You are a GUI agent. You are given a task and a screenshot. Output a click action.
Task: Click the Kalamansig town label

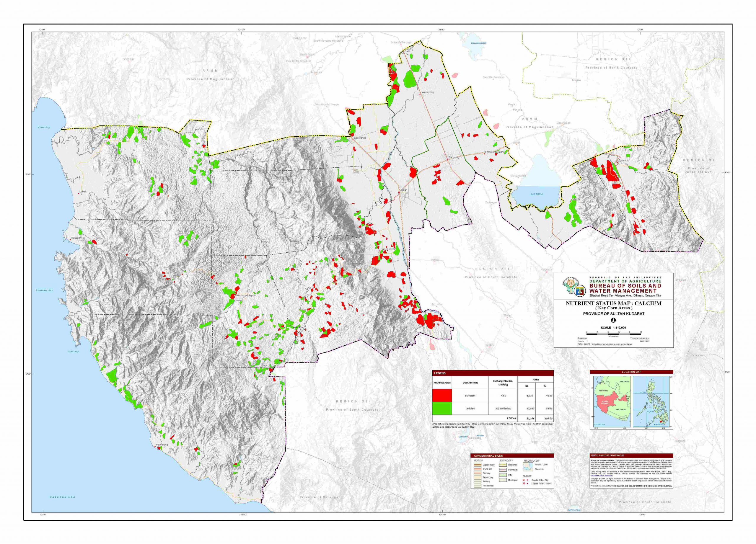point(78,238)
